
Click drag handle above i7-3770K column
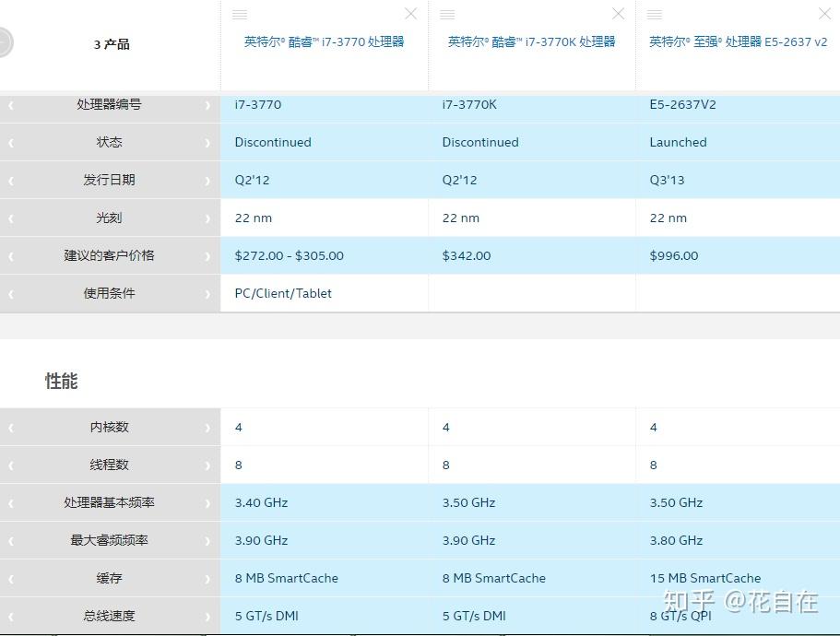coord(447,15)
